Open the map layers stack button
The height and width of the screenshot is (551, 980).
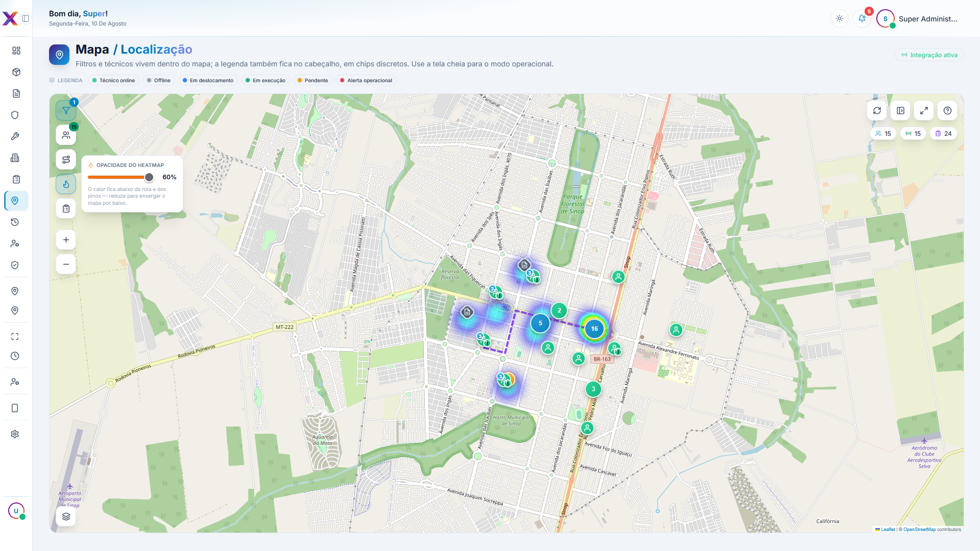[x=66, y=517]
